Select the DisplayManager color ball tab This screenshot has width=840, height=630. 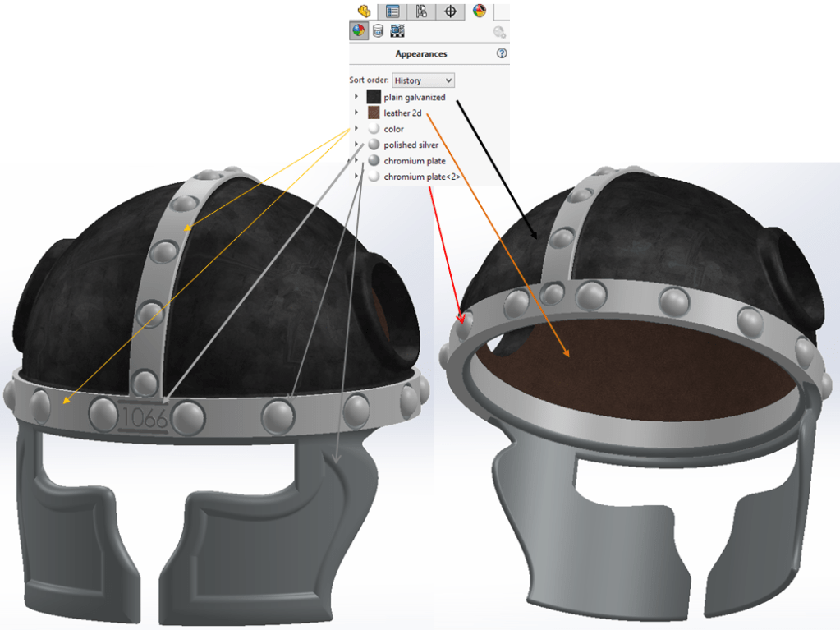(x=479, y=11)
